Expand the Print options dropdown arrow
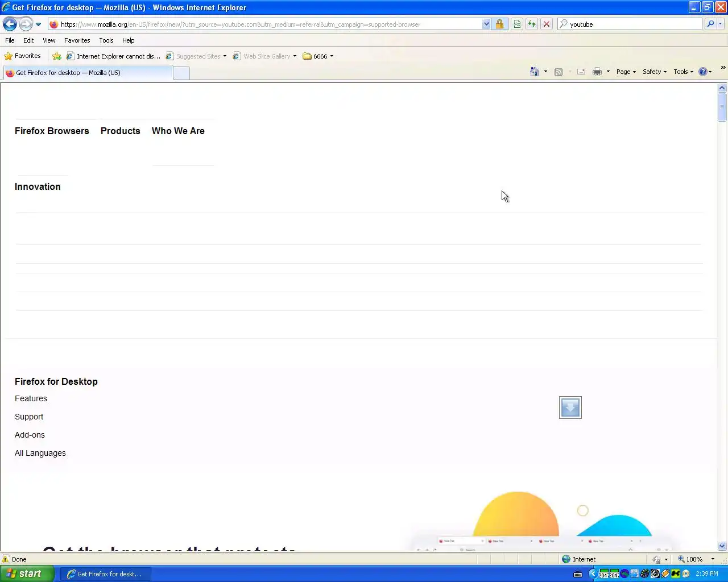The image size is (728, 582). click(608, 72)
